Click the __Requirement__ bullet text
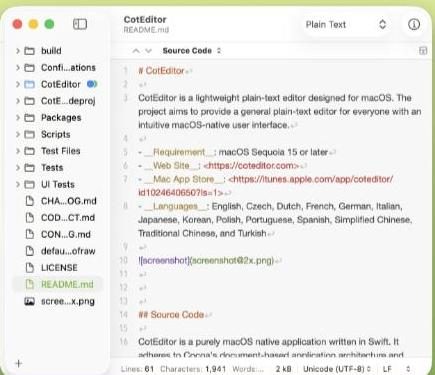This screenshot has height=375, width=435. tap(179, 152)
